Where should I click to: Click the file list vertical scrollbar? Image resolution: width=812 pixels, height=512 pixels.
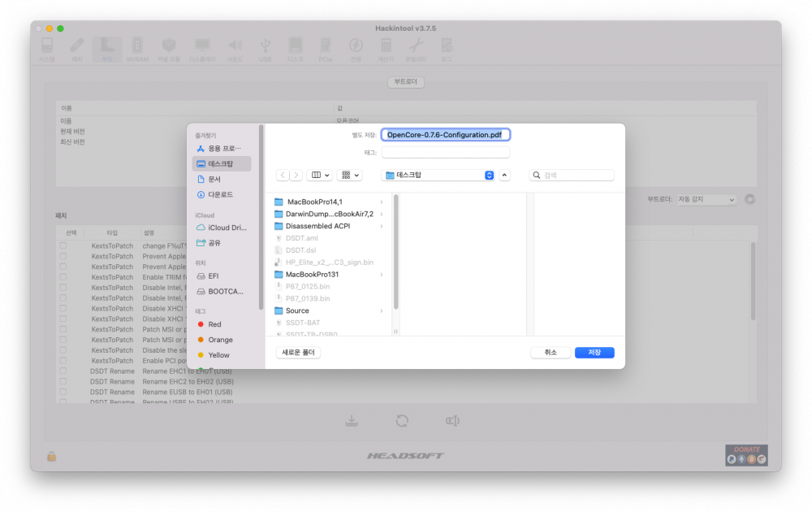pos(395,252)
